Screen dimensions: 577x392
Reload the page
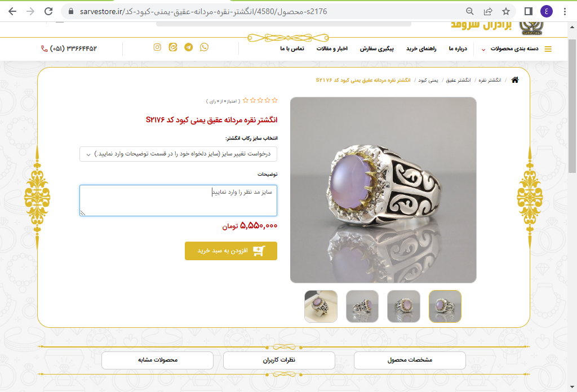48,11
